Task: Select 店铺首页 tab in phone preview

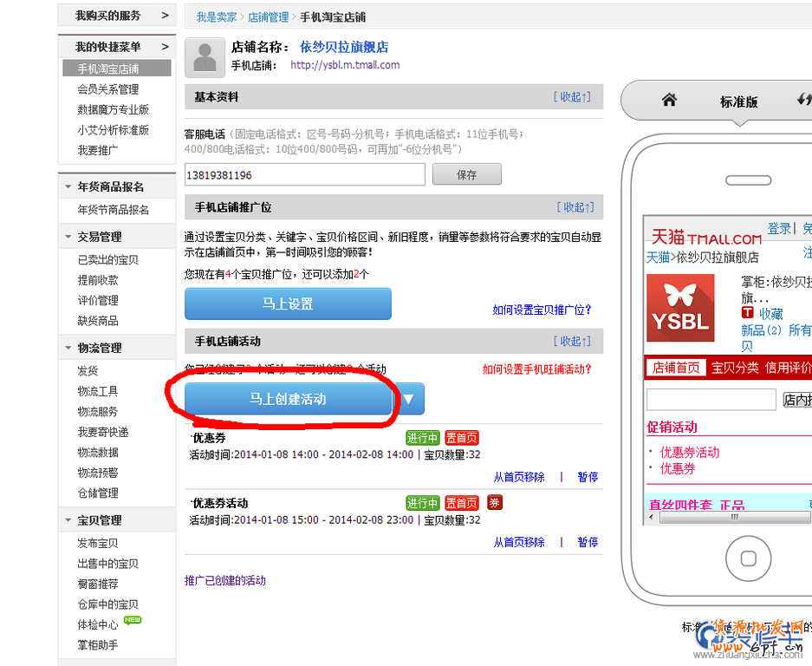Action: click(x=676, y=368)
